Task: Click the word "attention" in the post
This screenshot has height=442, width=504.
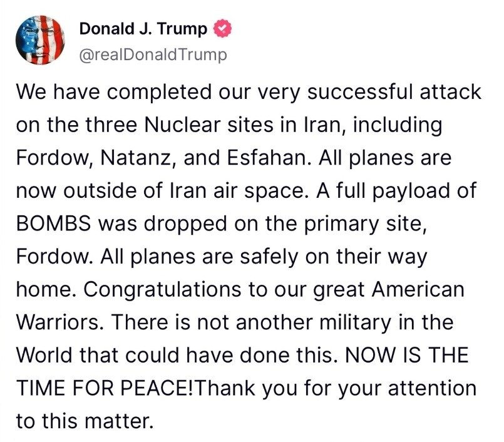Action: pyautogui.click(x=433, y=388)
